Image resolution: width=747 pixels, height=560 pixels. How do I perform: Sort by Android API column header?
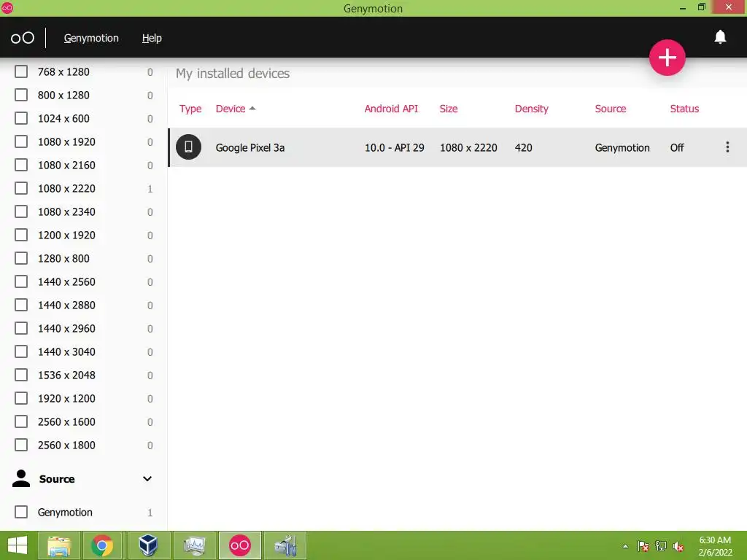coord(391,109)
